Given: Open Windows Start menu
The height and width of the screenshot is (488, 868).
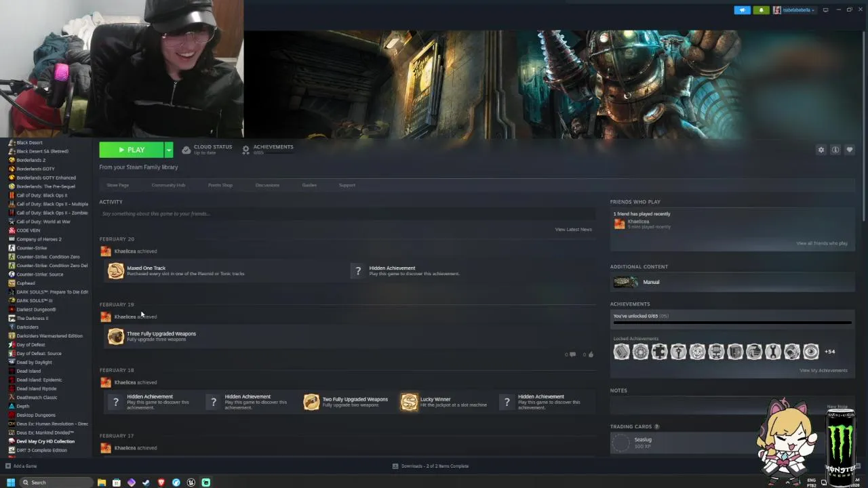Looking at the screenshot, I should tap(10, 483).
